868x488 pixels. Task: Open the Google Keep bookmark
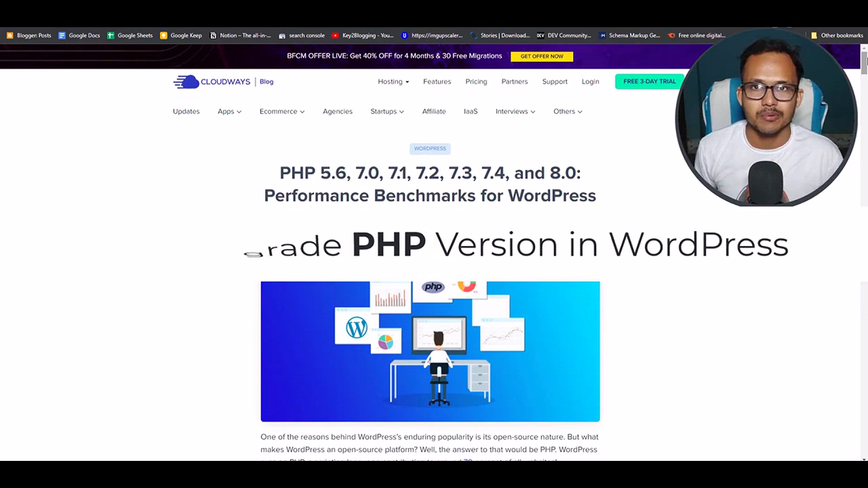click(x=181, y=35)
